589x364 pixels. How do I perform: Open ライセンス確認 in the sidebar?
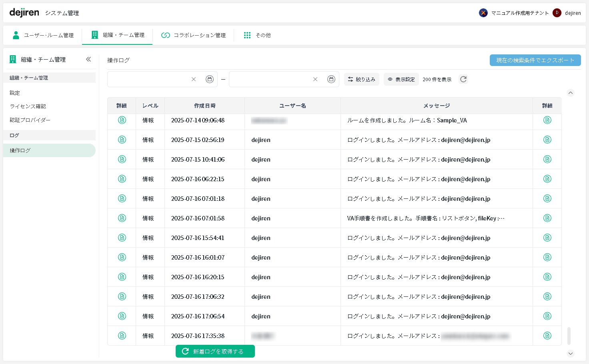click(x=28, y=106)
